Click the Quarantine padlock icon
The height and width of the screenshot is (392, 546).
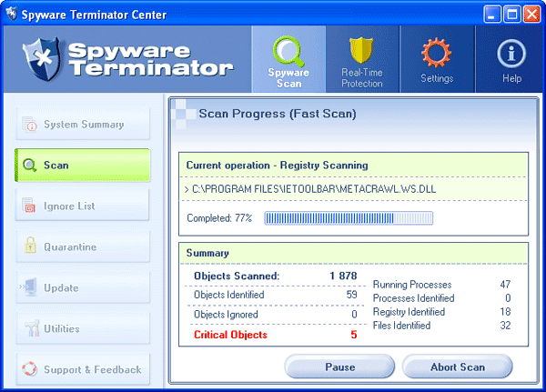tap(30, 245)
